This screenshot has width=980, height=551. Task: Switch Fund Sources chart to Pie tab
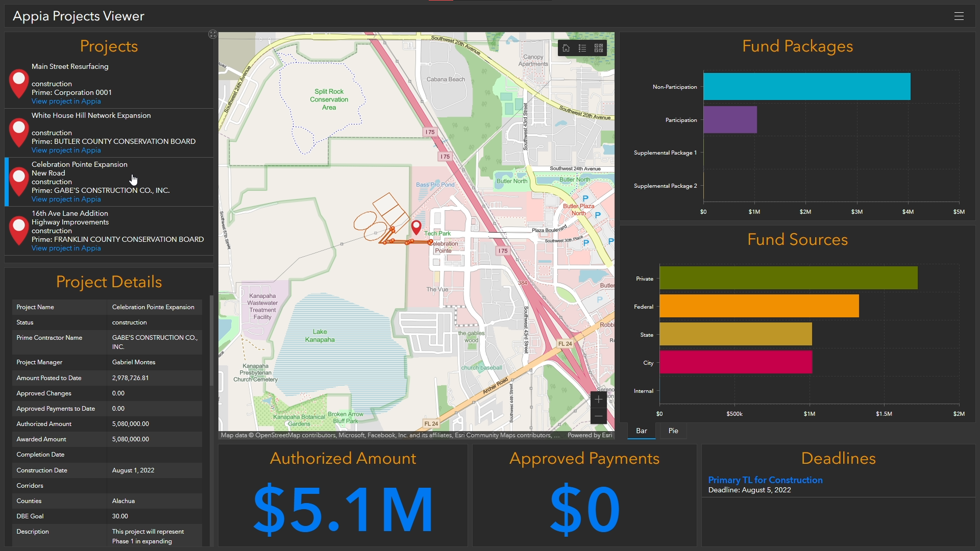tap(673, 431)
